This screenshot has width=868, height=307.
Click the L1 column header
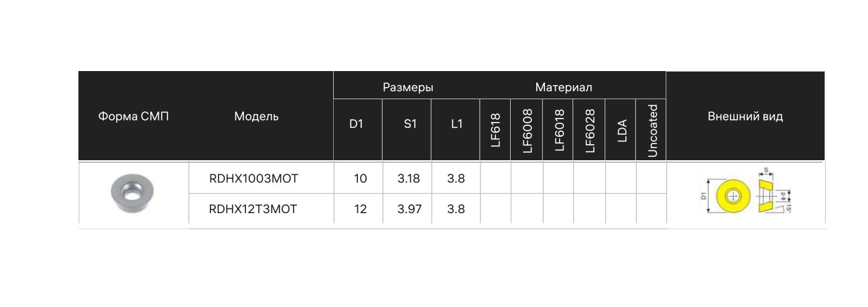tap(456, 125)
